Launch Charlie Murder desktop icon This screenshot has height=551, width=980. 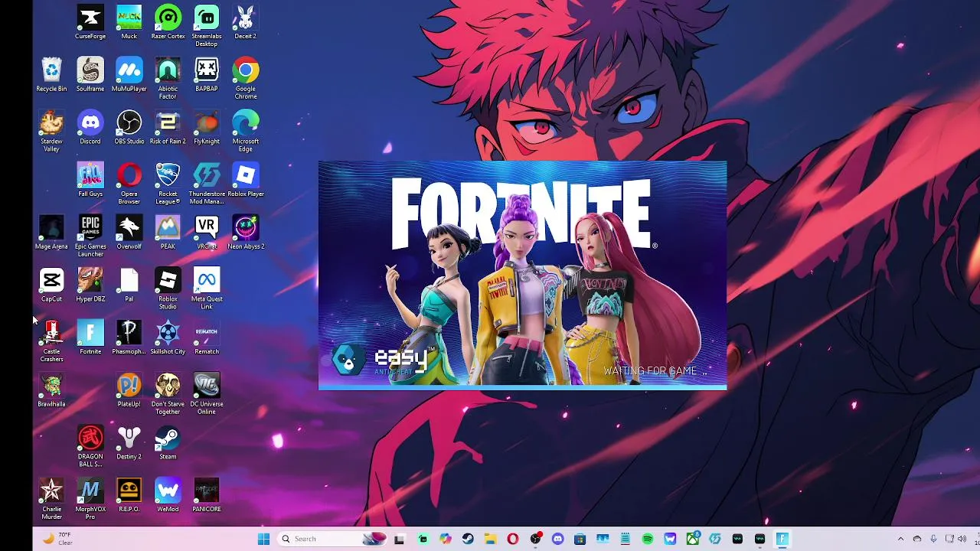coord(51,499)
